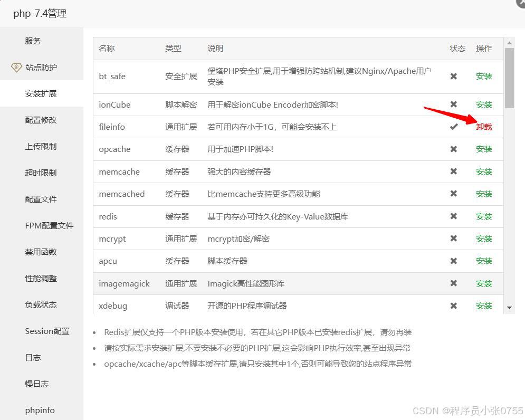
Task: Click memcache's cross status icon
Action: click(454, 171)
